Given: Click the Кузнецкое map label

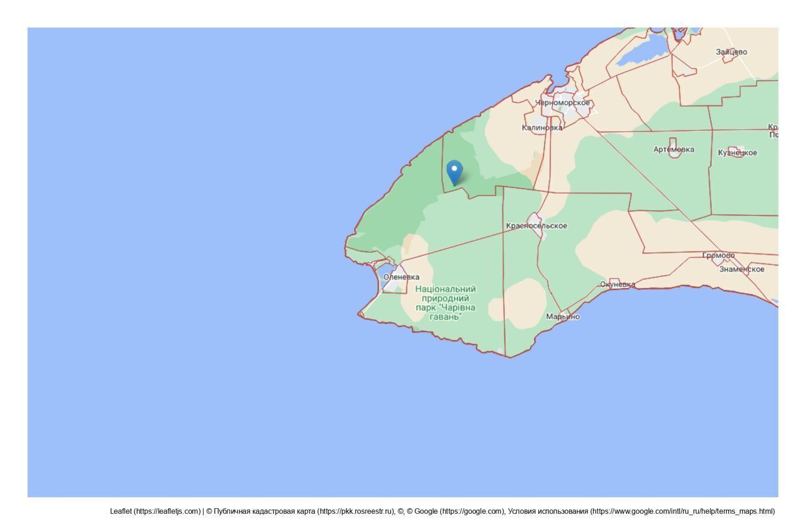Looking at the screenshot, I should (x=738, y=153).
